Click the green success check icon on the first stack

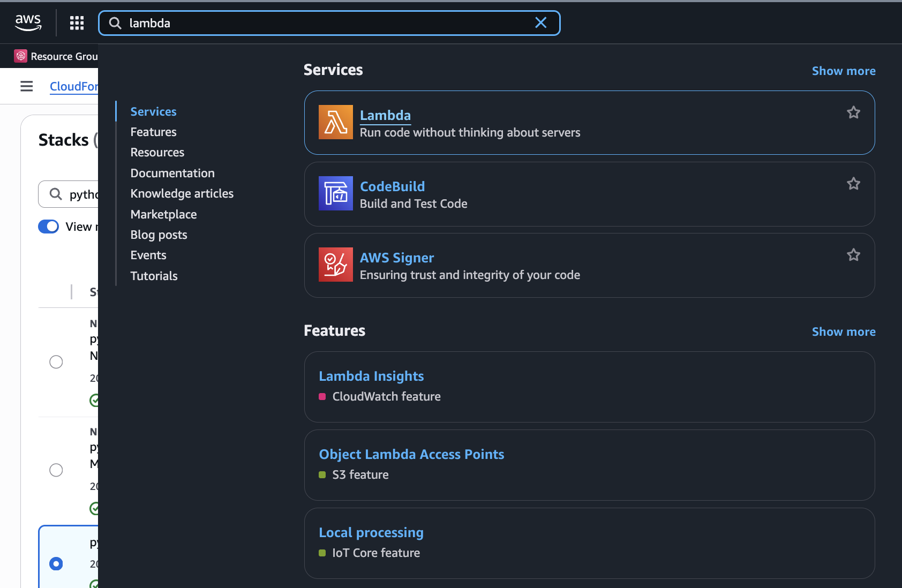click(x=94, y=400)
